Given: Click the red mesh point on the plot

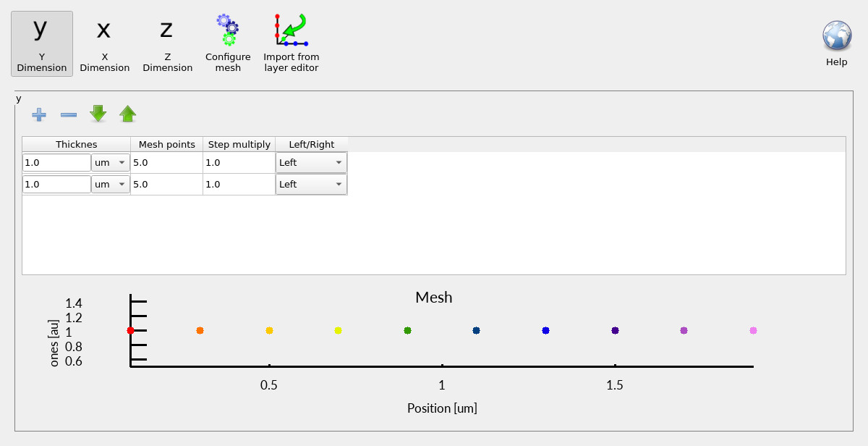Looking at the screenshot, I should (130, 330).
